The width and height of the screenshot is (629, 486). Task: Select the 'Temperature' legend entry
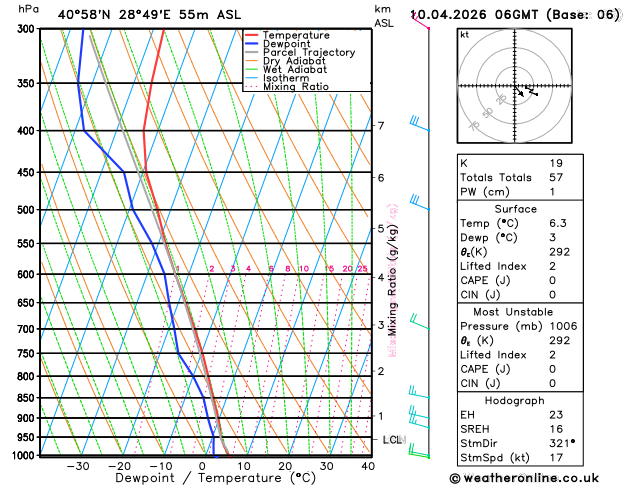tap(296, 35)
